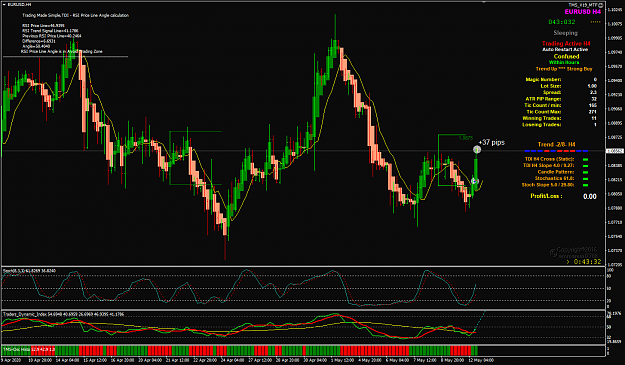This screenshot has height=365, width=625.
Task: Select the RSI Trend Signal Line text line
Action: 50,31
